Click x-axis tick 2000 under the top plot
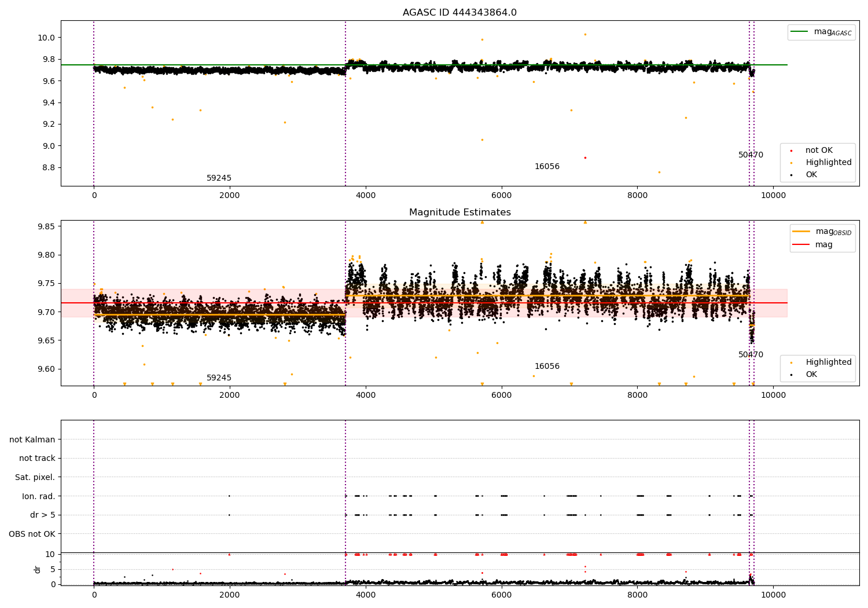The image size is (868, 608). [x=230, y=196]
